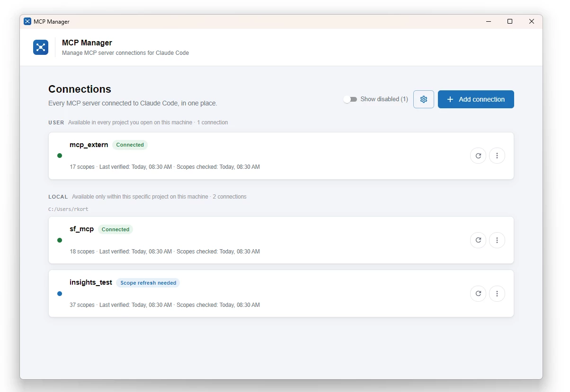Screen dimensions: 570x392
Task: Click the 17 scopes details line
Action: coord(165,167)
